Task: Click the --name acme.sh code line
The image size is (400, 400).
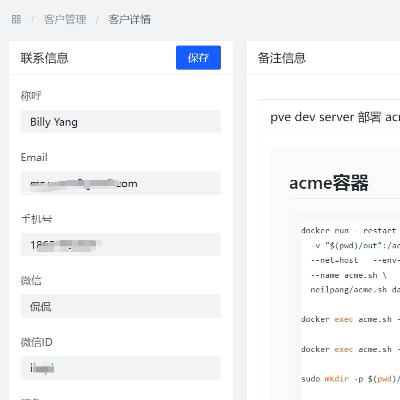Action: (349, 275)
